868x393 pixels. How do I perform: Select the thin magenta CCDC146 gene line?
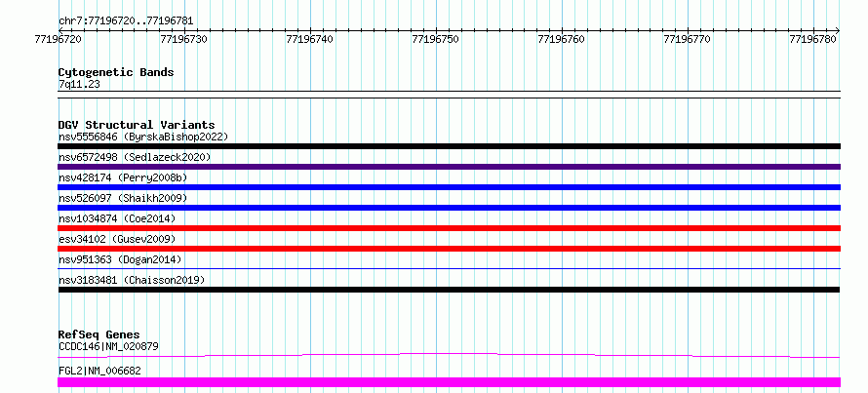click(x=449, y=355)
